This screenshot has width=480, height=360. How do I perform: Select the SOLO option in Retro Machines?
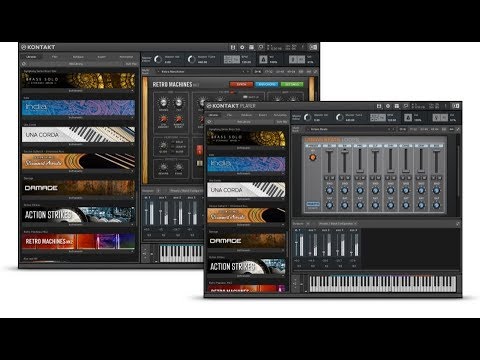177,142
